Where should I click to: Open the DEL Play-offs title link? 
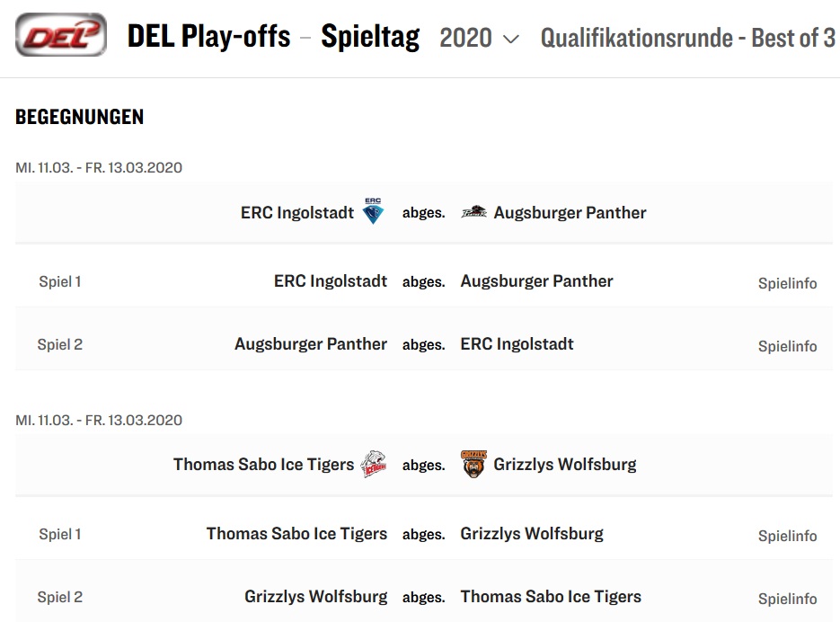coord(209,37)
